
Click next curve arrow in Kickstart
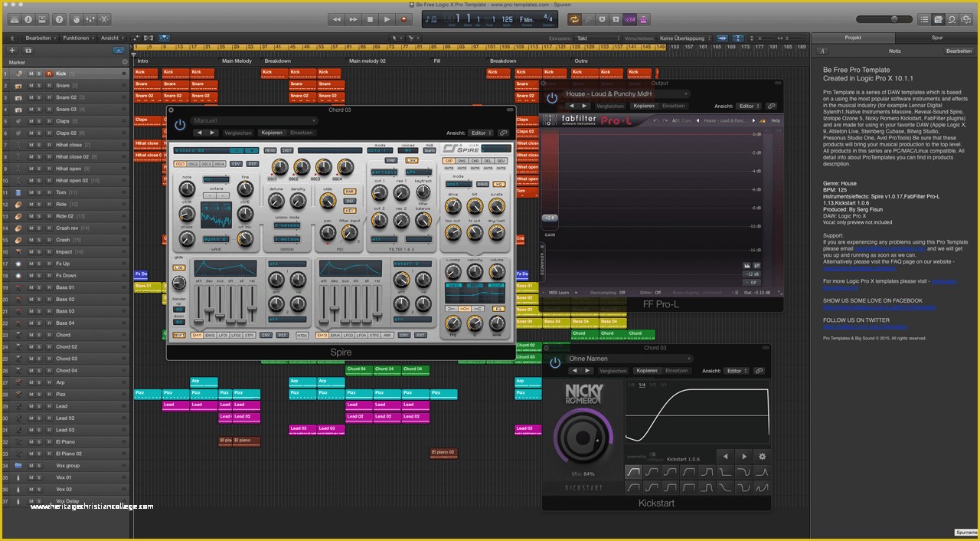point(743,456)
